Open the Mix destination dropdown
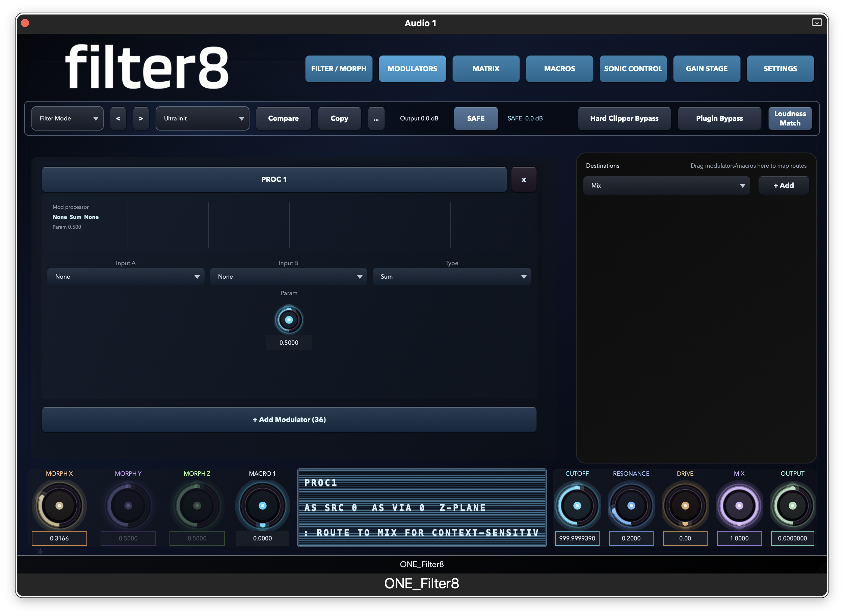The width and height of the screenshot is (844, 616). tap(666, 185)
